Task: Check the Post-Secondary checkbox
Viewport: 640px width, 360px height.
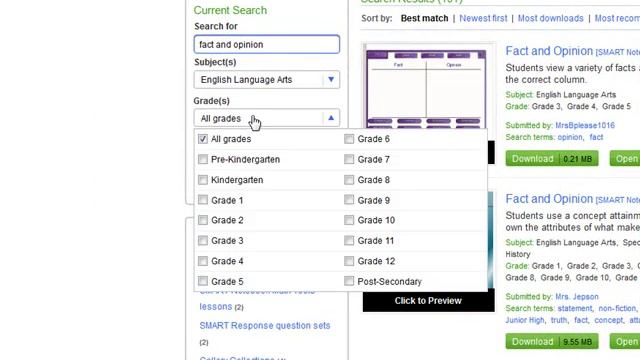Action: [x=349, y=281]
